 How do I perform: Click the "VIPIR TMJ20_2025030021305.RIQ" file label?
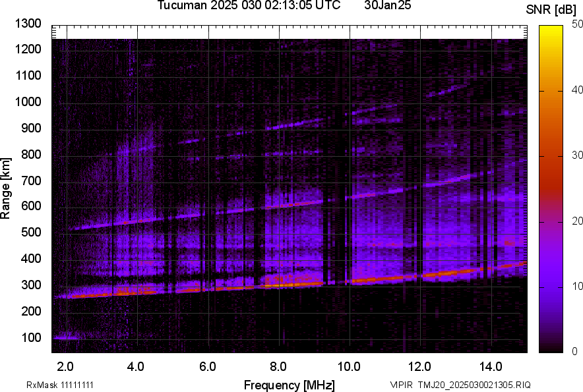click(460, 385)
